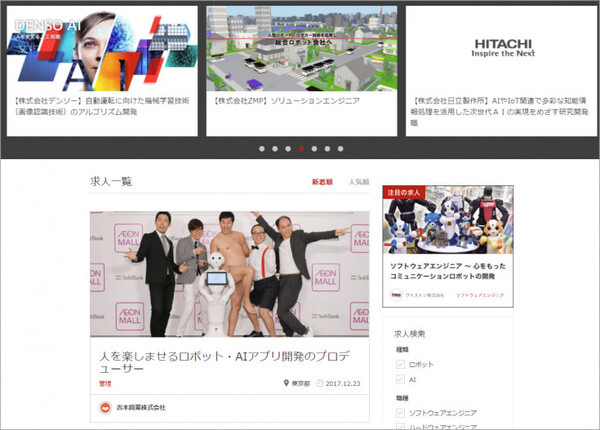Toggle the ハードウェアエンジニア checkbox
This screenshot has width=600, height=430.
click(400, 426)
